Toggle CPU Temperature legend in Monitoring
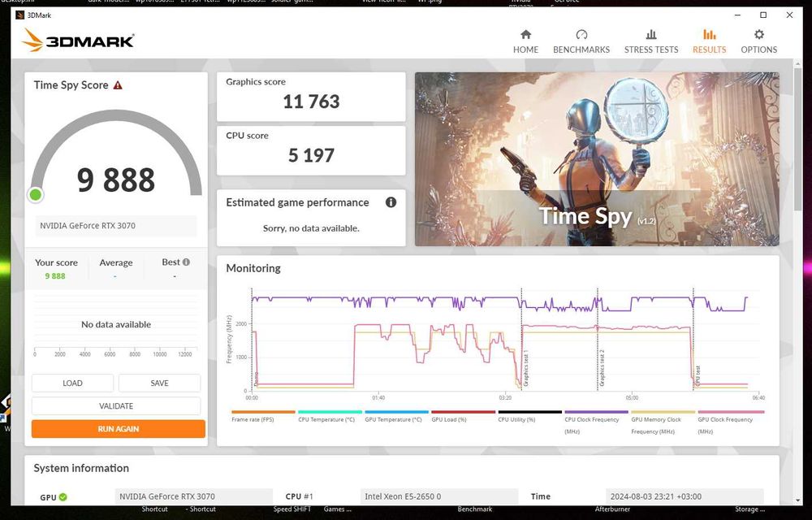The height and width of the screenshot is (520, 812). coord(330,418)
